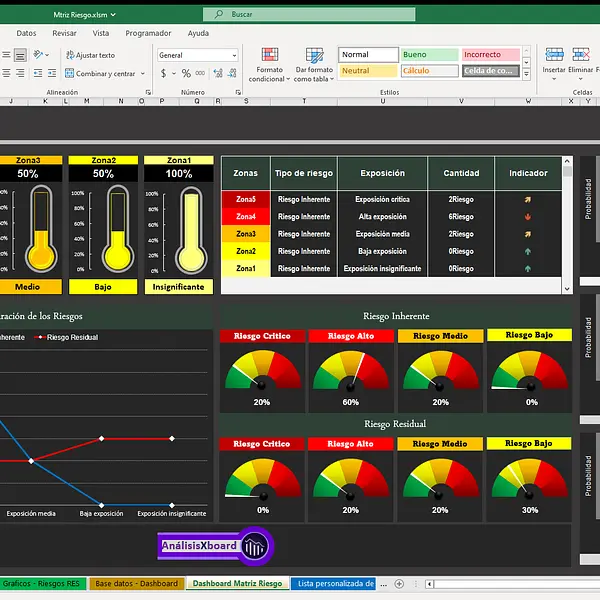
Task: Expand the orientation dropdown arrow
Action: 47,55
